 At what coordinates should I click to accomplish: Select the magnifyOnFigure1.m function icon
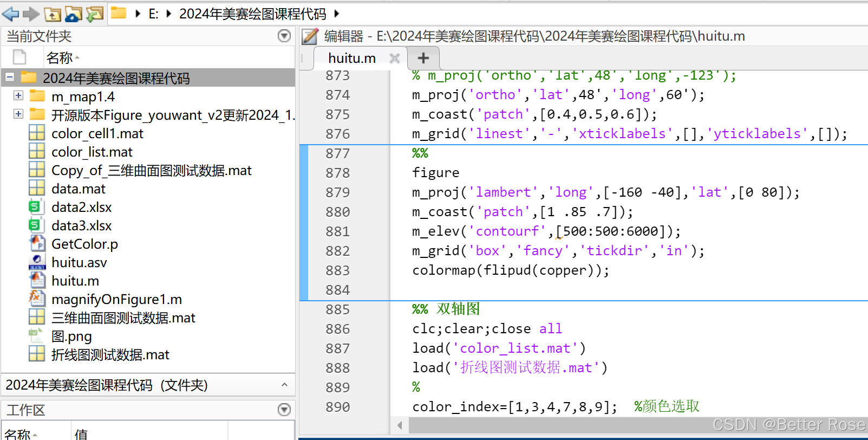click(37, 299)
